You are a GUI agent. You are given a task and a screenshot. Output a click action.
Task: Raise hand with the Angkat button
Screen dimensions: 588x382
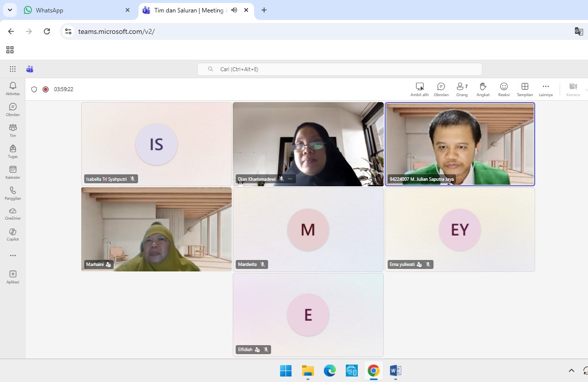482,89
